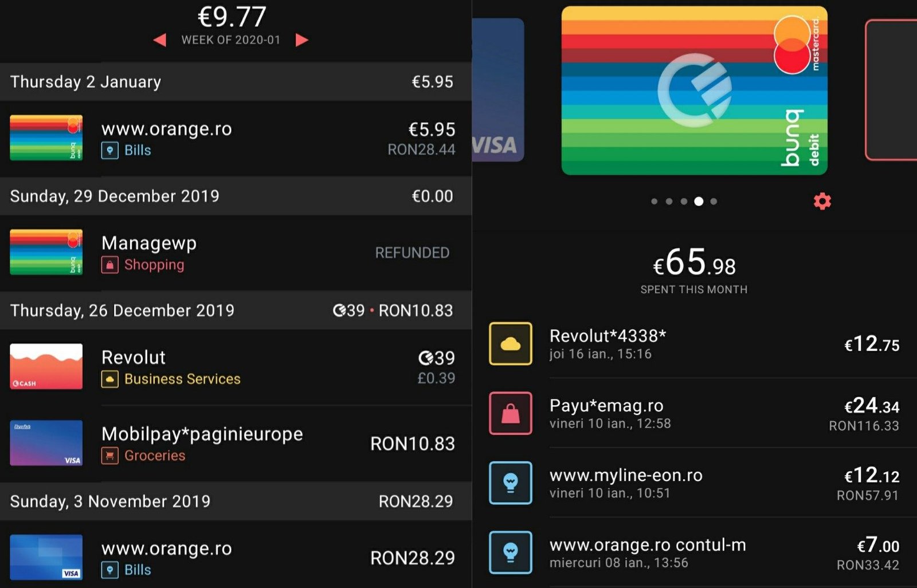Tap the €65.98 spent this month total

(x=694, y=263)
